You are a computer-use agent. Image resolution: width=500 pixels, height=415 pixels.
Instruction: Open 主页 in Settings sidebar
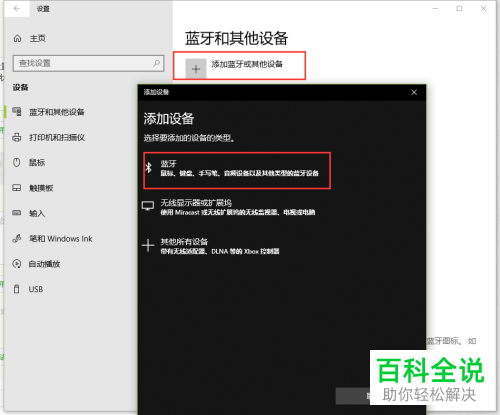37,39
